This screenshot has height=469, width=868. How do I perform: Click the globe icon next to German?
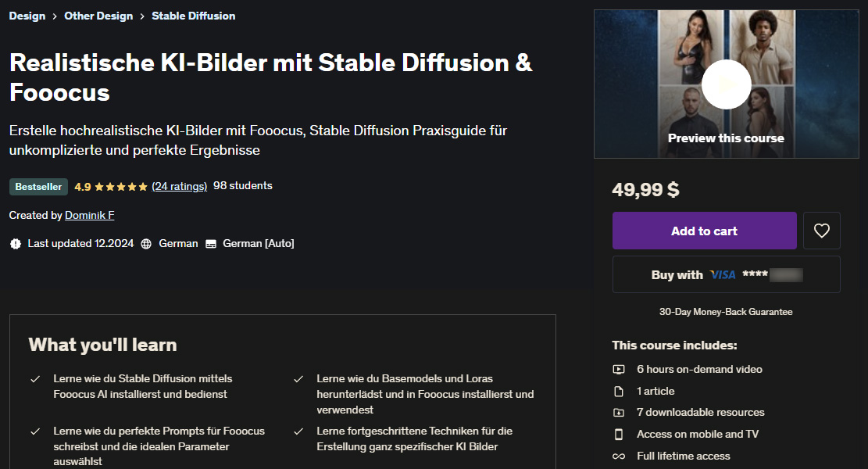click(145, 243)
